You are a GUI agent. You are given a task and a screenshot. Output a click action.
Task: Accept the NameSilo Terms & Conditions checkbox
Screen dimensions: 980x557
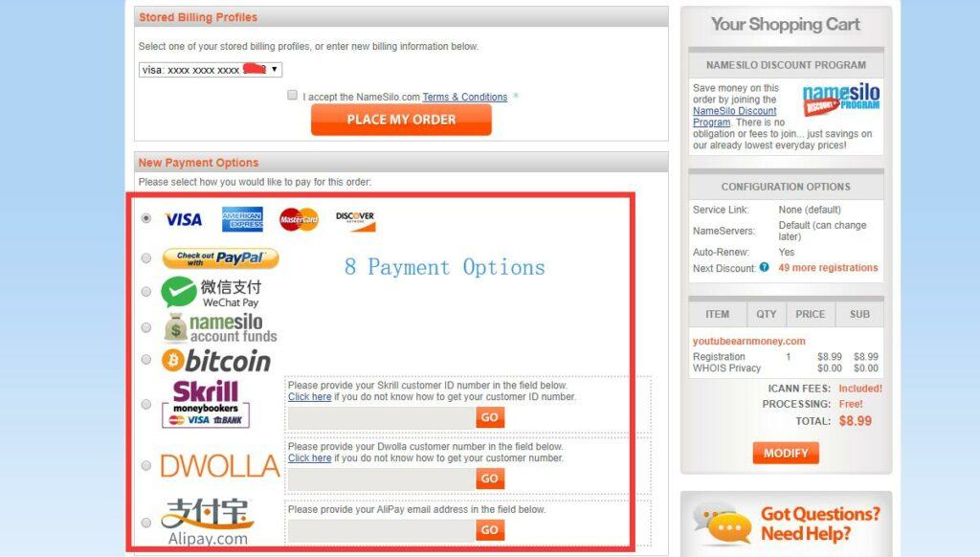click(292, 95)
